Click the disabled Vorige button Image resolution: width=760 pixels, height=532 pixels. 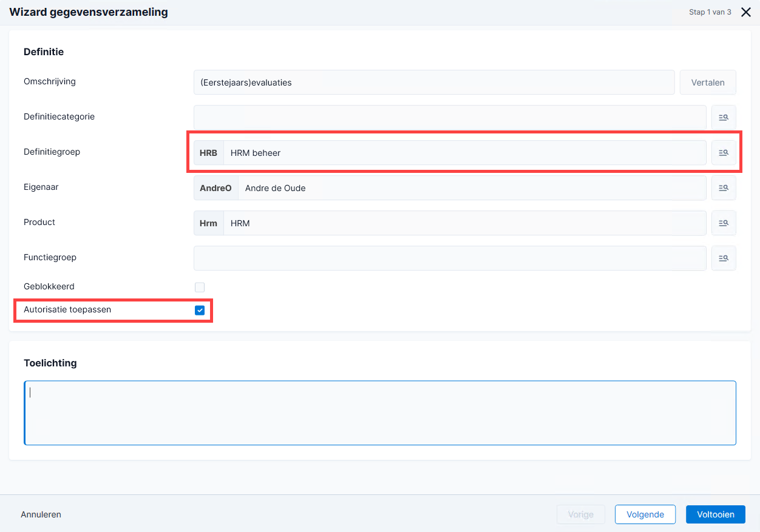[x=581, y=514]
